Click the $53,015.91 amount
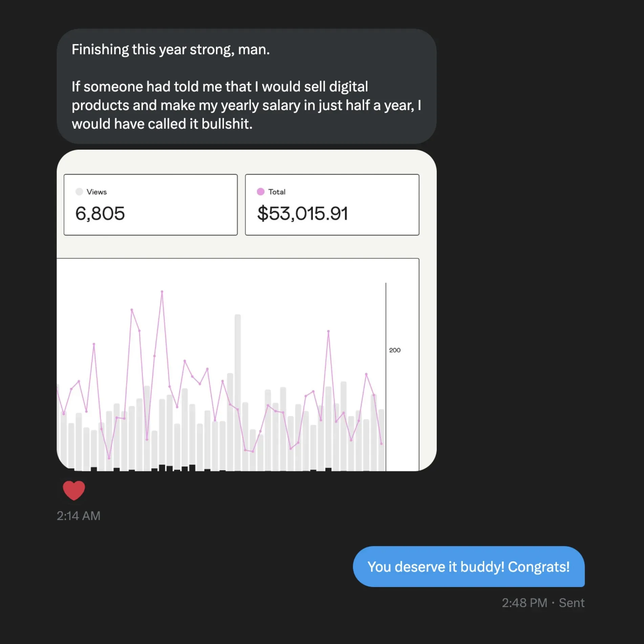Screen dimensions: 644x644 (302, 214)
